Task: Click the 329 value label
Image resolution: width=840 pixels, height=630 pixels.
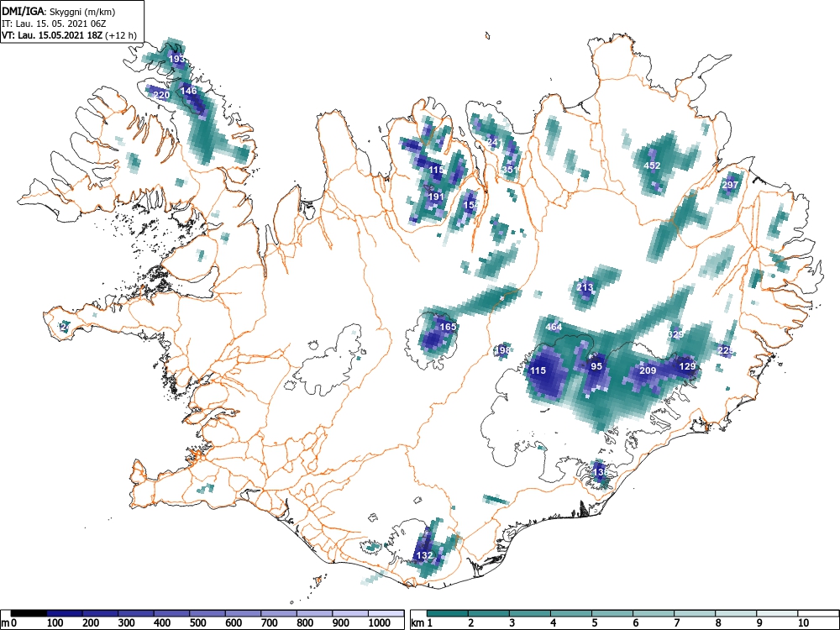Action: click(676, 334)
